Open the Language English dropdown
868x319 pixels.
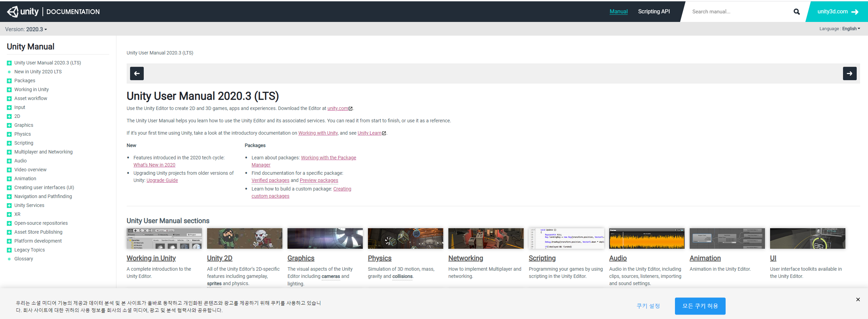[840, 29]
